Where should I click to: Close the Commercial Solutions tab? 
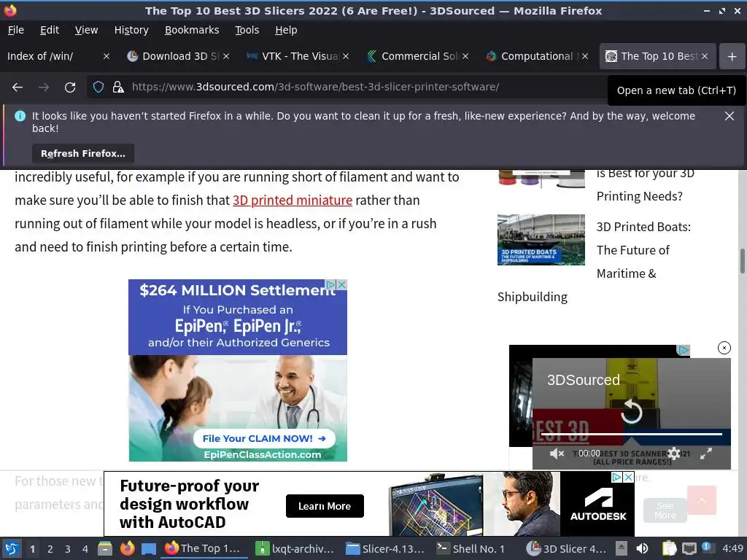coord(465,56)
